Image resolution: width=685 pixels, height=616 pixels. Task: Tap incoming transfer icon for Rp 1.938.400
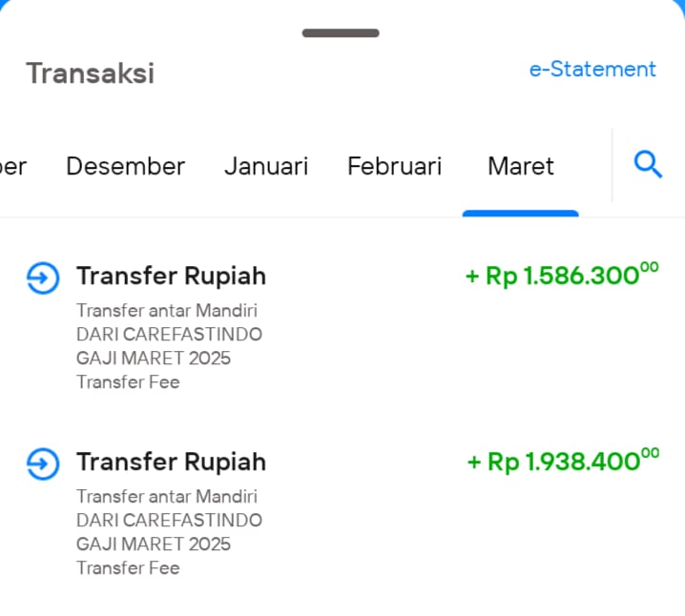point(43,463)
